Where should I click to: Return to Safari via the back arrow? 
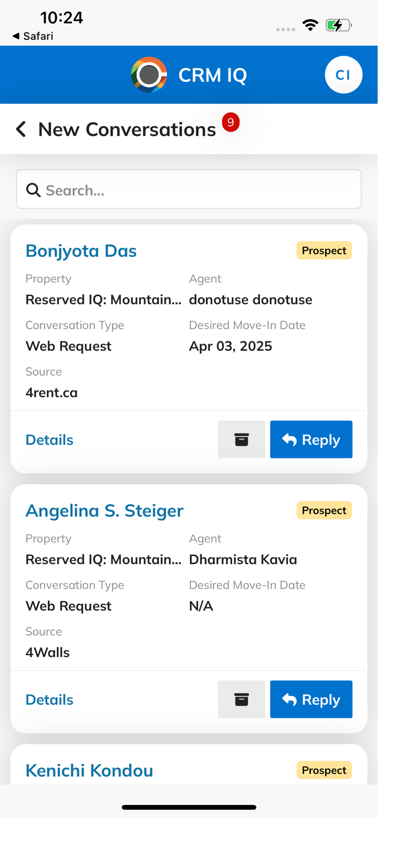coord(32,36)
